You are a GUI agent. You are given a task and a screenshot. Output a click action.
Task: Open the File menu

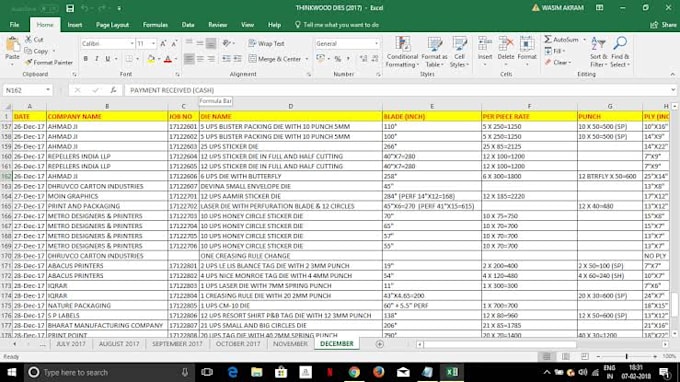14,25
